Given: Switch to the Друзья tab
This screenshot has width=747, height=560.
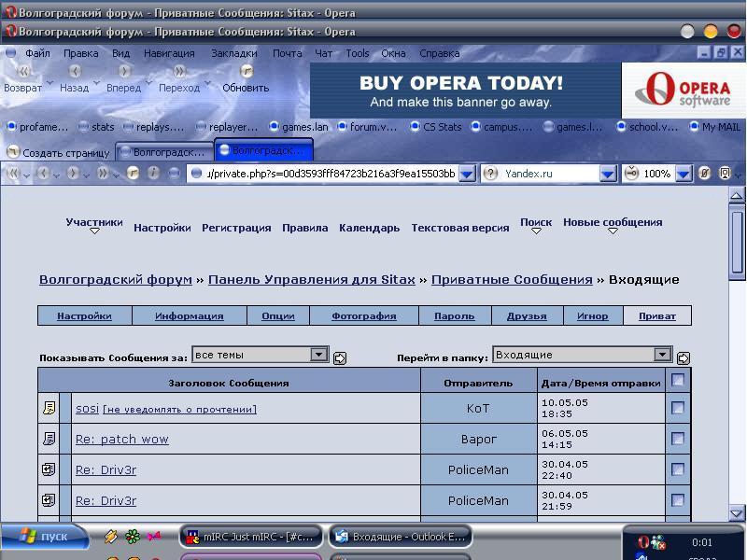Looking at the screenshot, I should click(527, 315).
